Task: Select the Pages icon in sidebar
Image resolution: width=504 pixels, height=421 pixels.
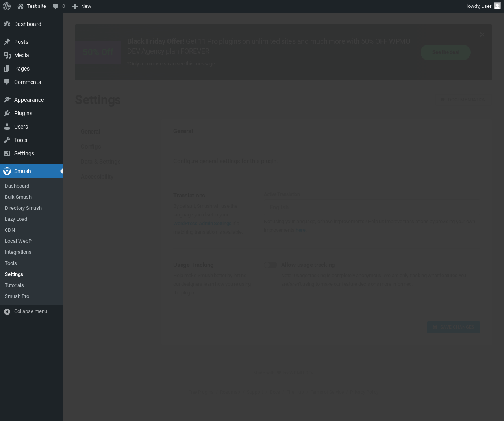Action: pos(7,69)
